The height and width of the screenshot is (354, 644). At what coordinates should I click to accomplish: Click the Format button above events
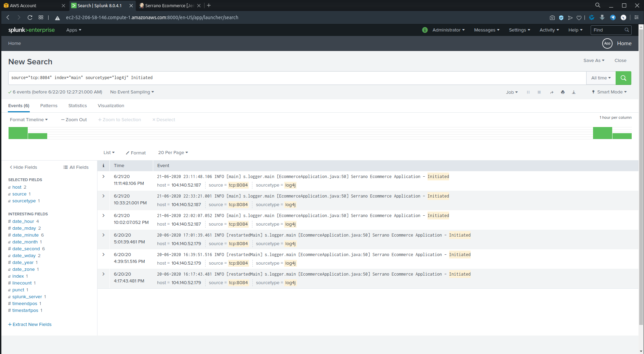point(136,153)
